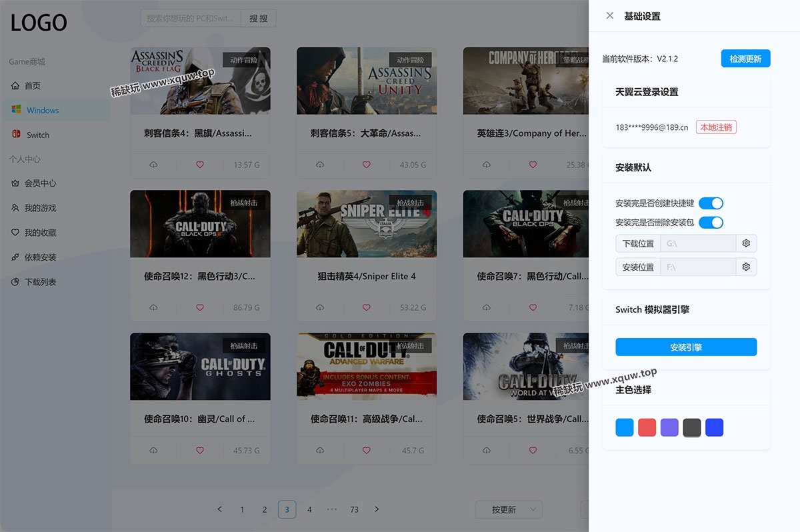Favorite 刺客信条4：黑旗 with heart icon
Screen dimensions: 800x532
tap(199, 165)
